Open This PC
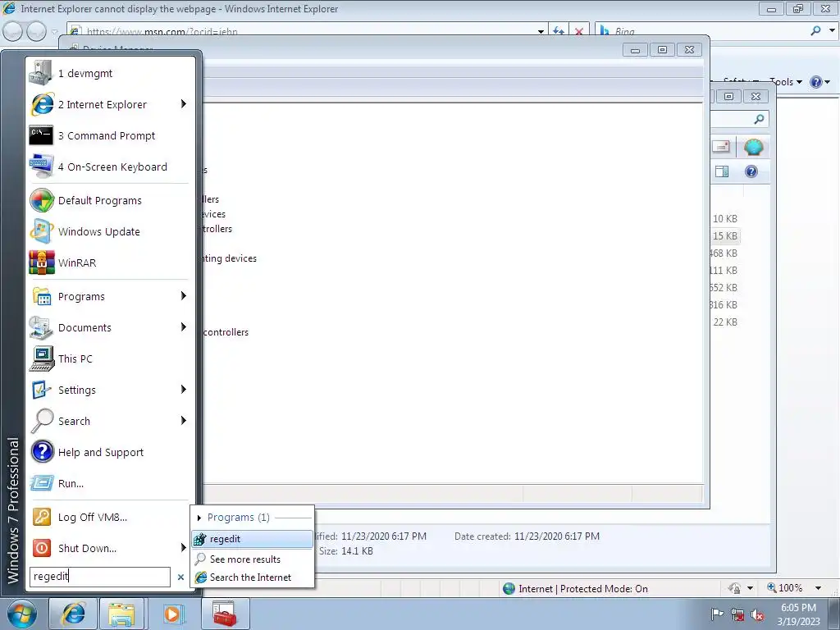The height and width of the screenshot is (630, 840). (111, 358)
